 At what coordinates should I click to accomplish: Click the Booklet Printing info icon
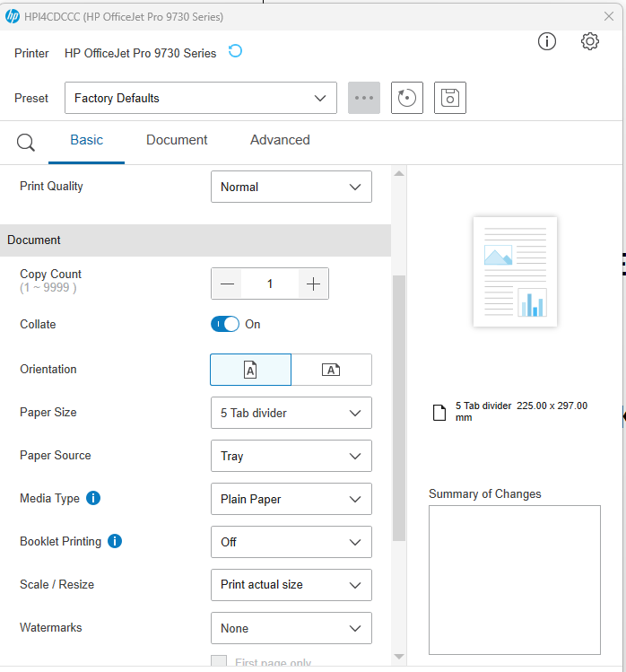point(115,541)
